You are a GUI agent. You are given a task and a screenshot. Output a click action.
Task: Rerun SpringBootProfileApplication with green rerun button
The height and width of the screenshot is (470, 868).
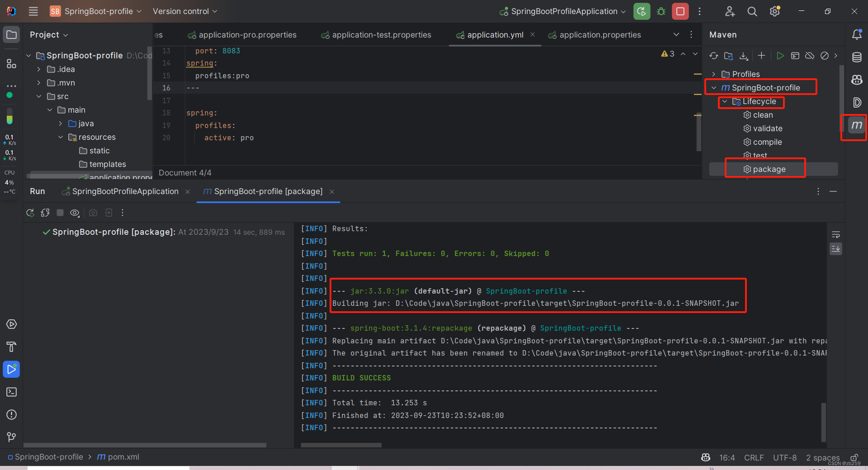click(642, 11)
